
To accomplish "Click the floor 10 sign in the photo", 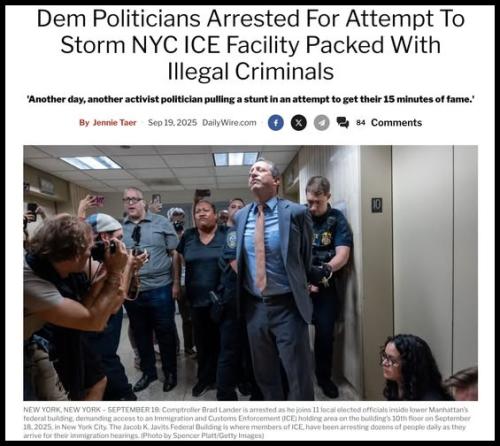I will point(377,205).
